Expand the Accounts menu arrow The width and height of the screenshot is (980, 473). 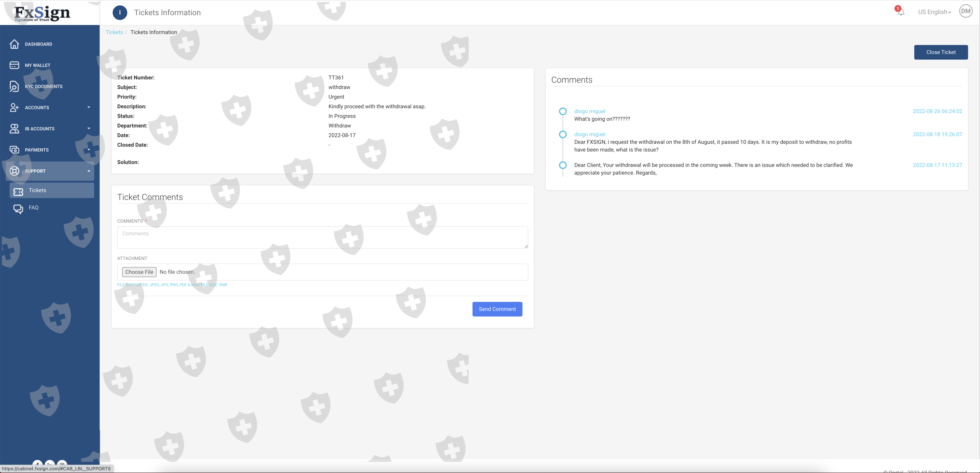point(89,107)
